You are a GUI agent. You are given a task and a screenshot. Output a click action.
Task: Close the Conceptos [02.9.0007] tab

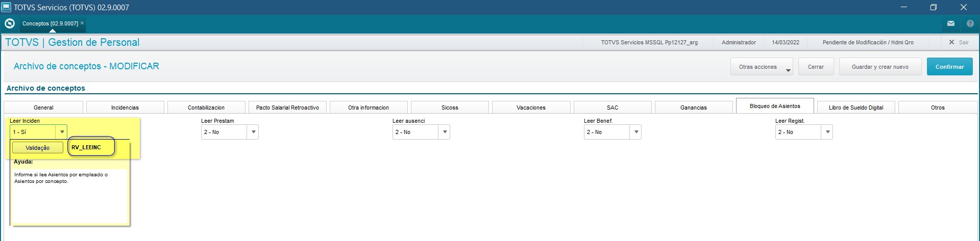coord(82,23)
